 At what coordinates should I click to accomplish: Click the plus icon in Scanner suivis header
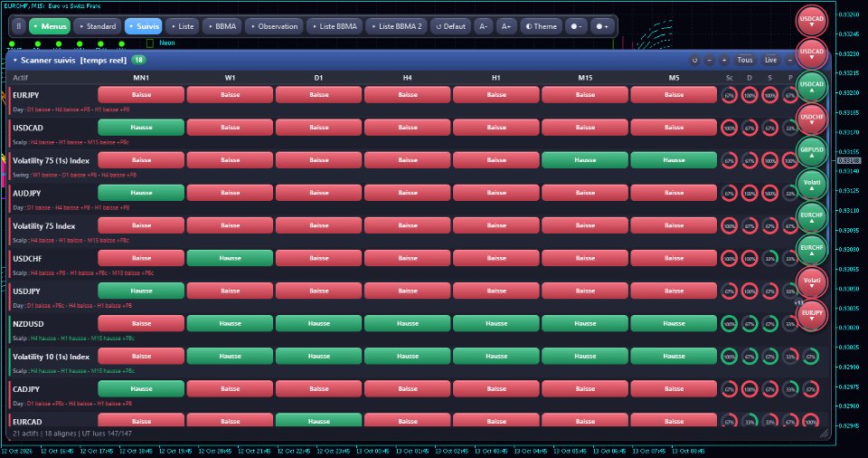click(x=723, y=60)
